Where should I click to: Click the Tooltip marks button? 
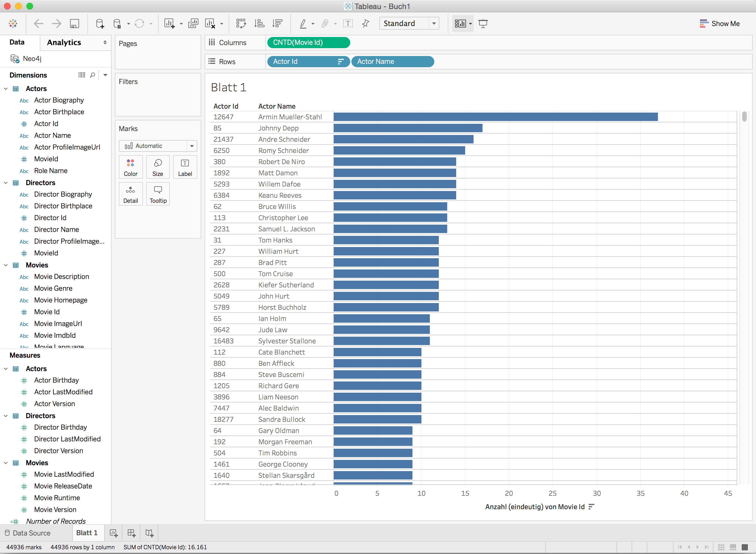pos(158,194)
